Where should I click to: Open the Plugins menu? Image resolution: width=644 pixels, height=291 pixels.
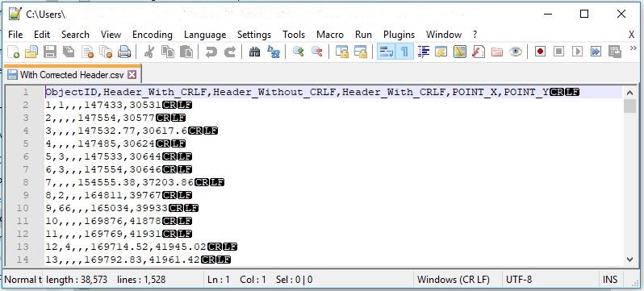(399, 35)
